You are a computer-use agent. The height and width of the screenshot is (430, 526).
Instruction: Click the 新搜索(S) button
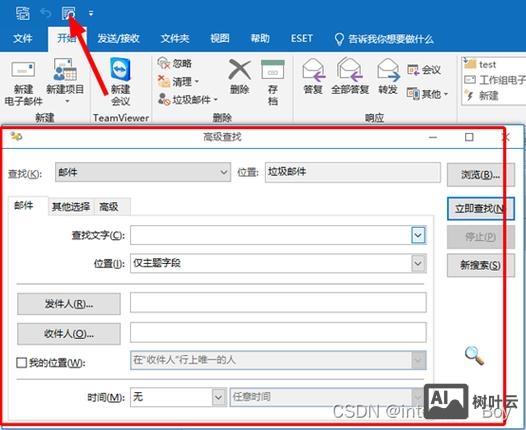[x=480, y=265]
